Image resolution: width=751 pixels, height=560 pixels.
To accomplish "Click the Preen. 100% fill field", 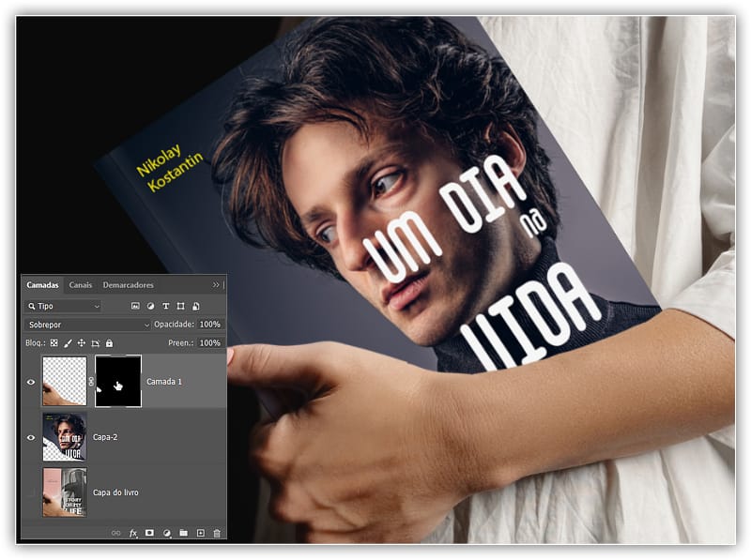I will pos(209,342).
